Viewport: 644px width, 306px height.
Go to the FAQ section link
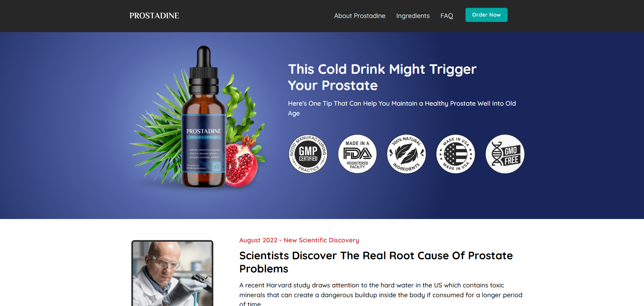(447, 16)
